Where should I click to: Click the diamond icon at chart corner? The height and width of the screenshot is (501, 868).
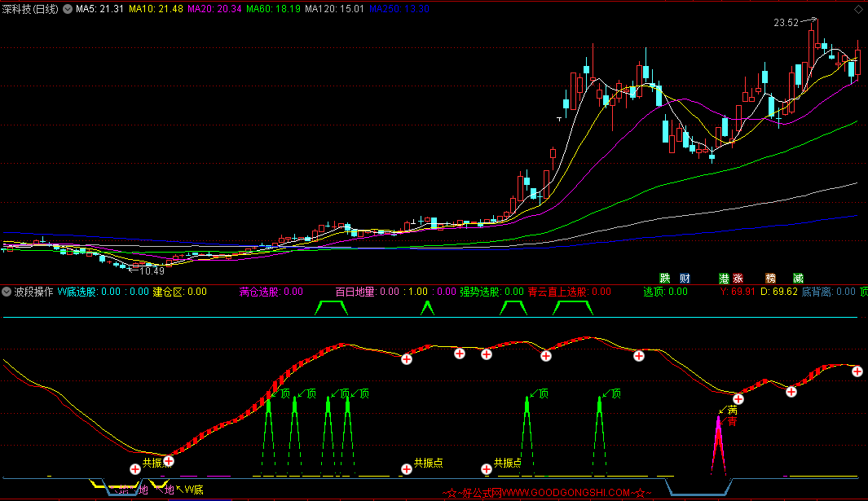(x=858, y=10)
